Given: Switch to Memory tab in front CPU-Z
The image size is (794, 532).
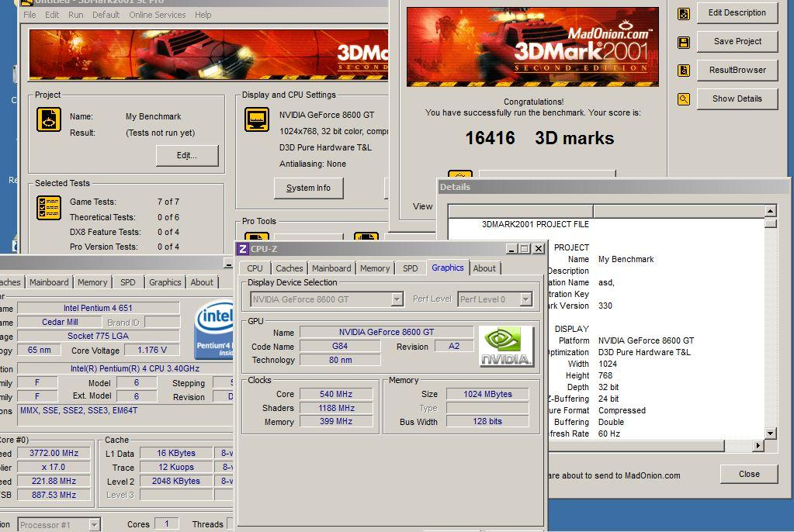Looking at the screenshot, I should (375, 268).
